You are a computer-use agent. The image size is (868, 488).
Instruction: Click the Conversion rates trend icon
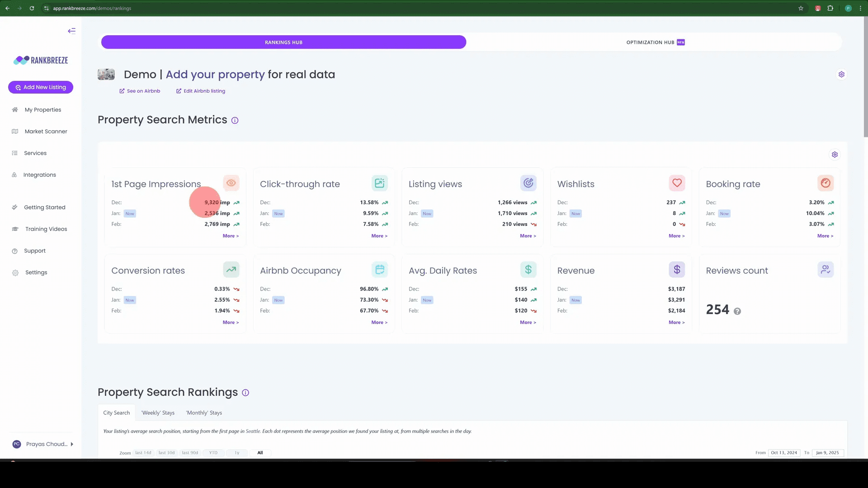(x=231, y=270)
